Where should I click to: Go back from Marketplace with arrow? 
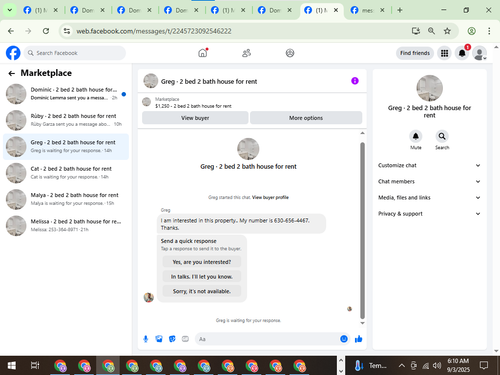[12, 73]
